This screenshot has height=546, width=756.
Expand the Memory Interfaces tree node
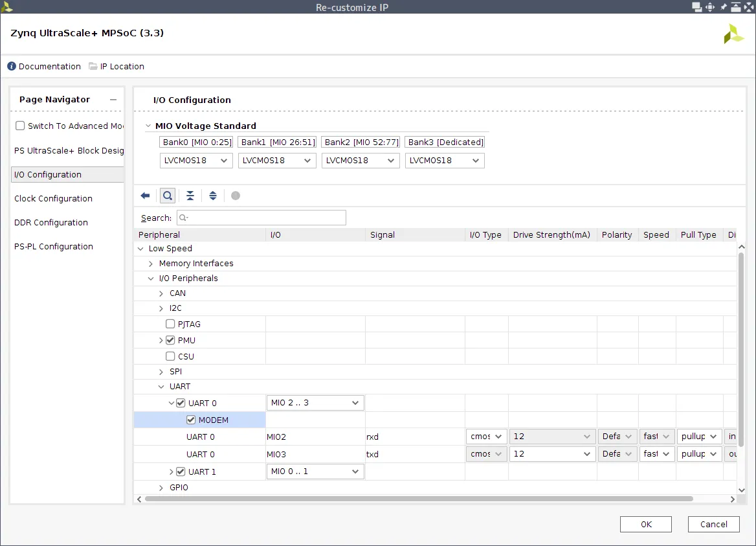click(x=151, y=264)
